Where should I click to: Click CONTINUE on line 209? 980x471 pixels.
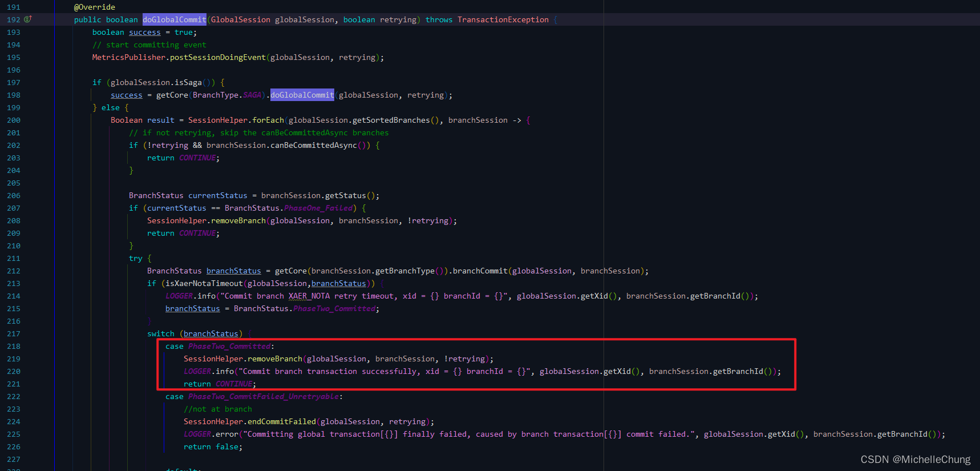[197, 233]
